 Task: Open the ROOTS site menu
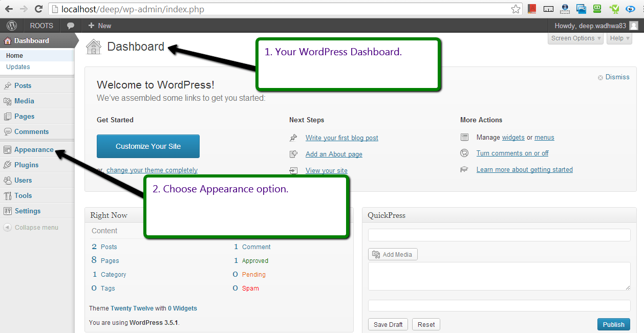tap(41, 26)
